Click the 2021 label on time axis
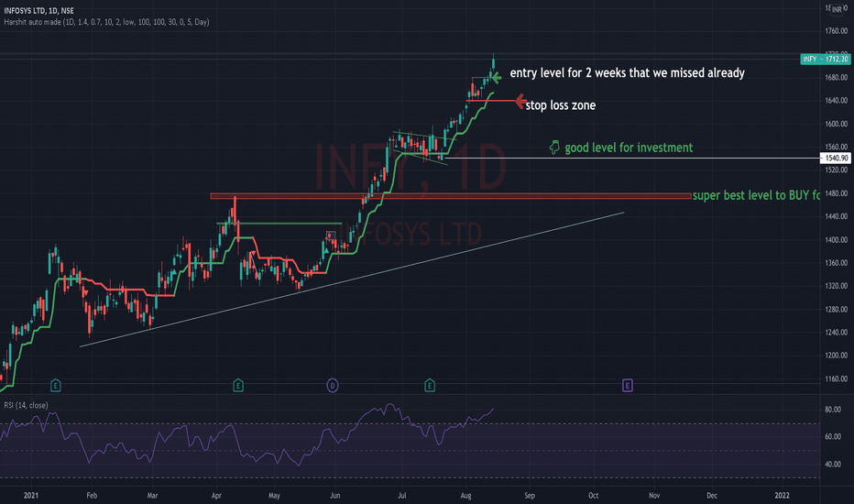 31,495
